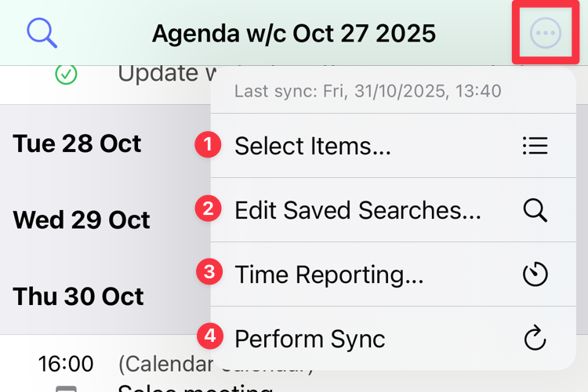The height and width of the screenshot is (392, 588).
Task: Click the red number 1 badge
Action: (x=208, y=145)
